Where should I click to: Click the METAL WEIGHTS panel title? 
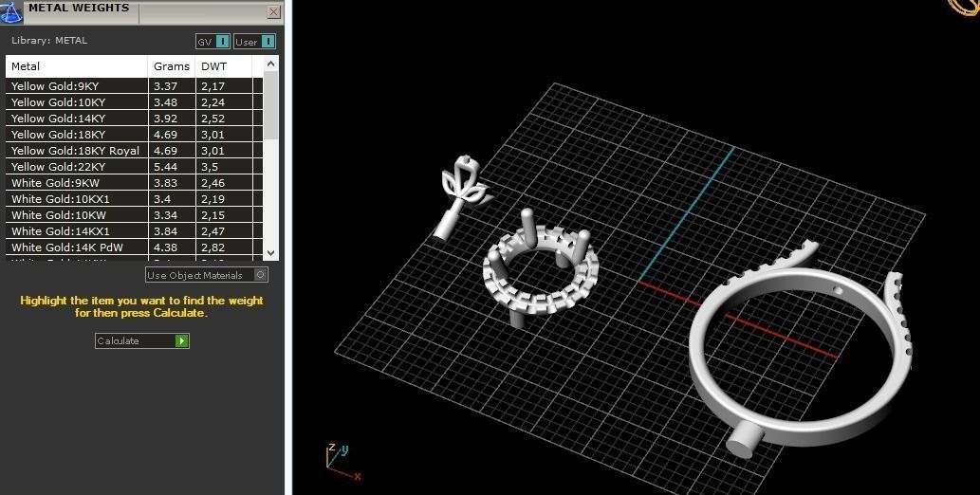coord(79,9)
